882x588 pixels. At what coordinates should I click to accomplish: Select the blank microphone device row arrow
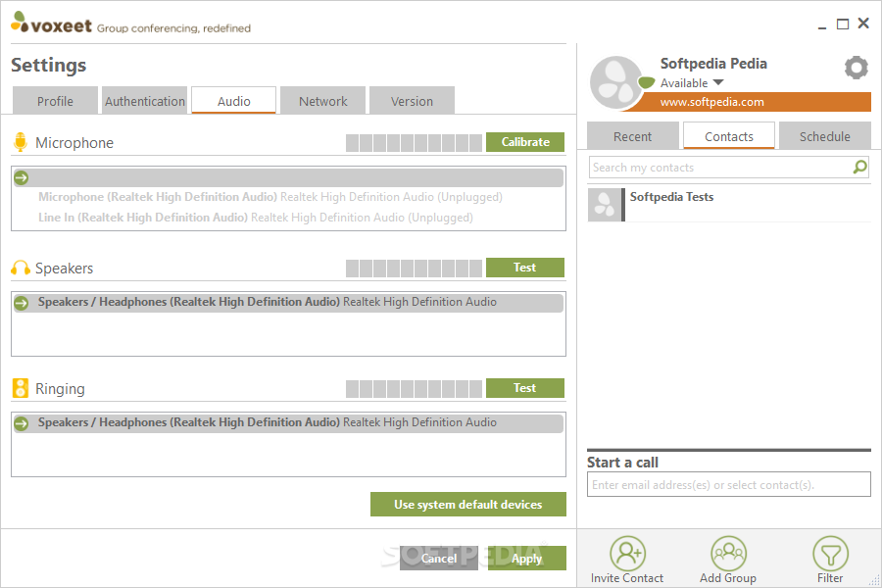[22, 177]
